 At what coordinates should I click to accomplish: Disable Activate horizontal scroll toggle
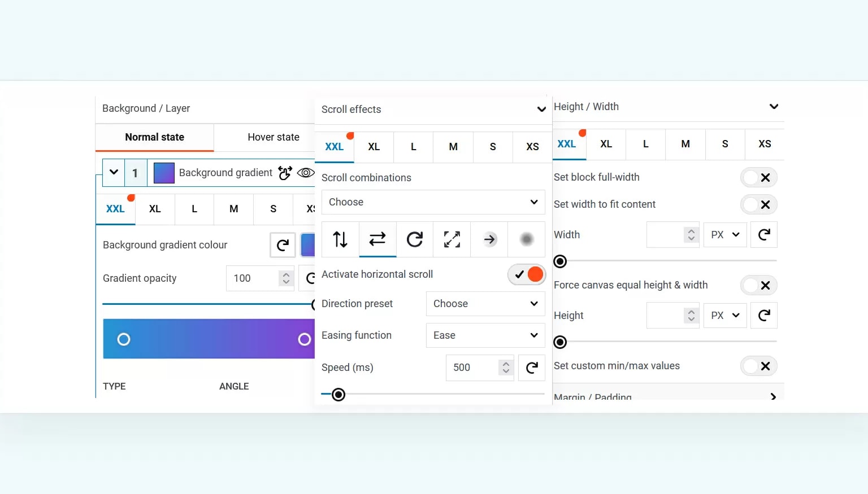point(527,274)
